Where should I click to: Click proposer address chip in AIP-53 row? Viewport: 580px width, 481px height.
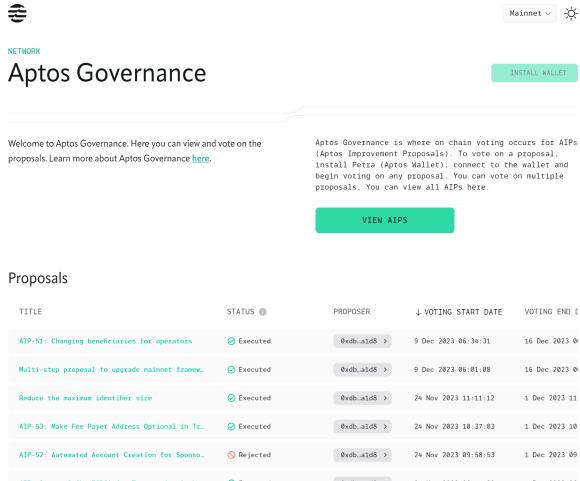[362, 427]
